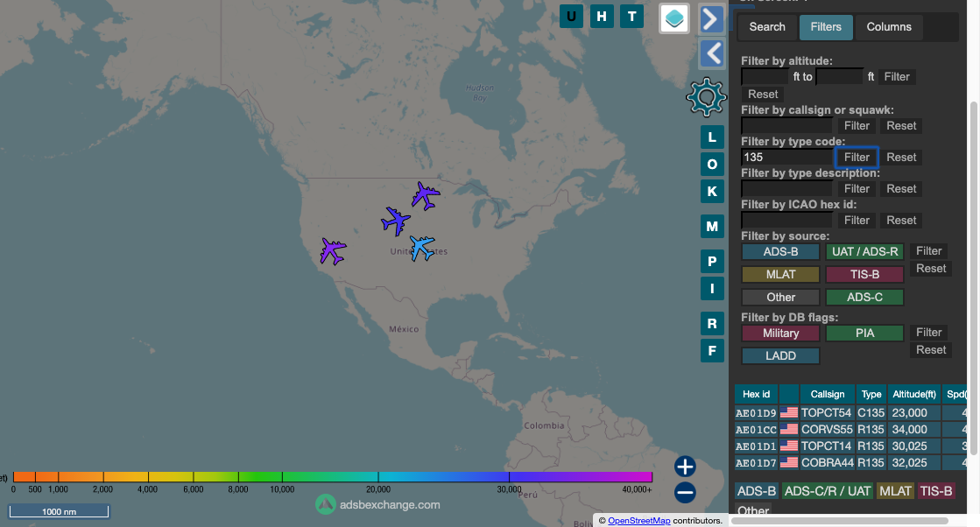Click the horizontal scrollbar under the table
The width and height of the screenshot is (980, 527).
[841, 521]
